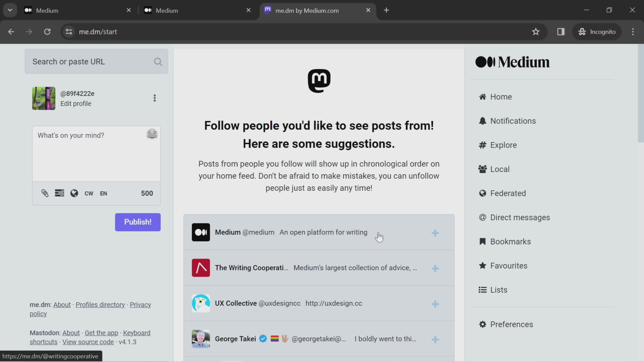Open Preferences in the sidebar
Image resolution: width=644 pixels, height=362 pixels.
point(506,324)
